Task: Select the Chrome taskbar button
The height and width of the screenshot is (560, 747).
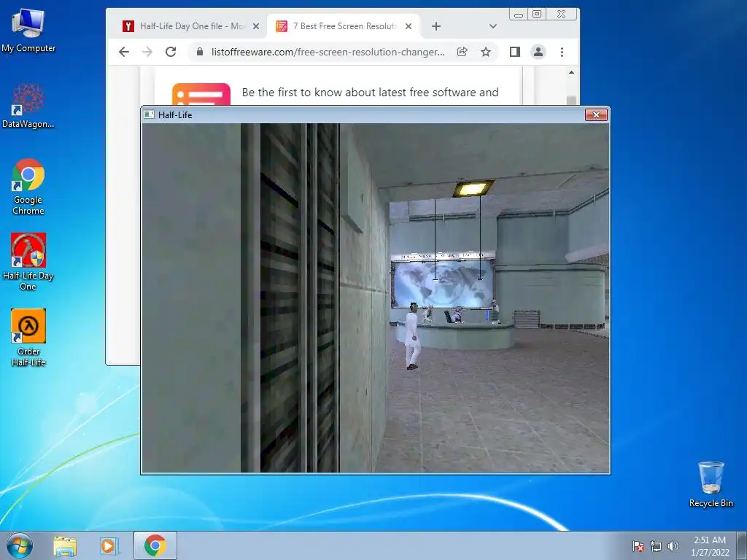Action: pyautogui.click(x=155, y=545)
